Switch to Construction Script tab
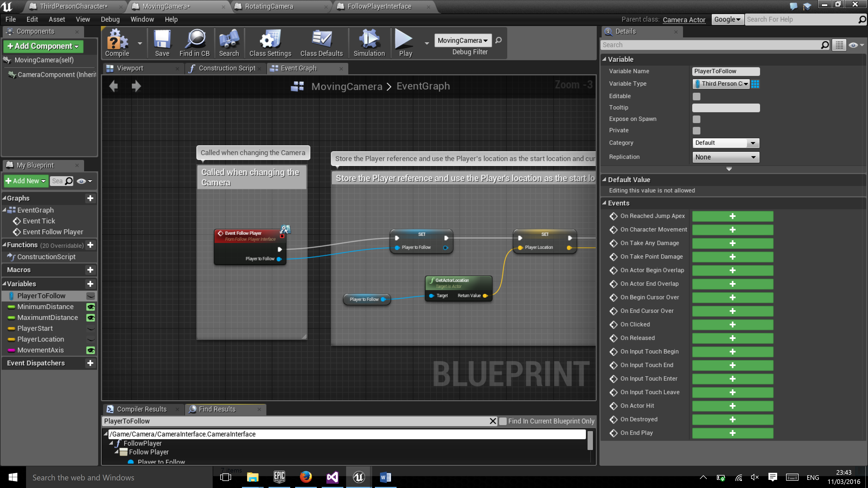This screenshot has height=488, width=868. click(x=226, y=68)
